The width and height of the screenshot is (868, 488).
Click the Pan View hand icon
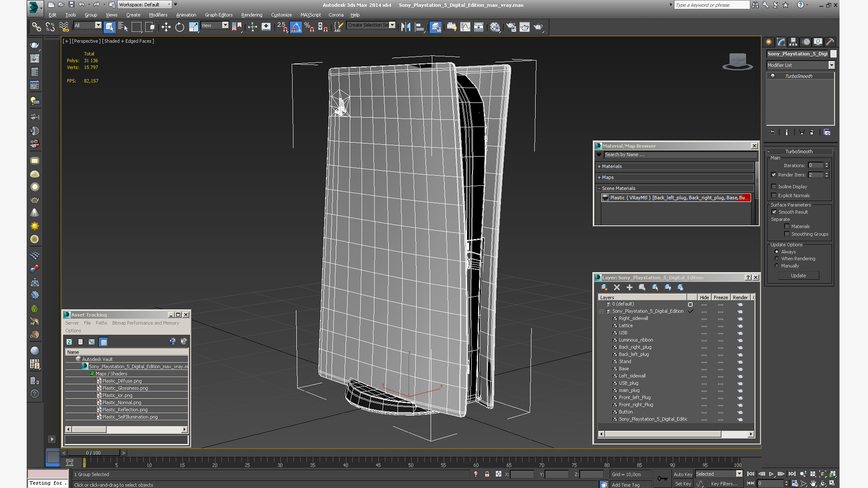pyautogui.click(x=813, y=483)
